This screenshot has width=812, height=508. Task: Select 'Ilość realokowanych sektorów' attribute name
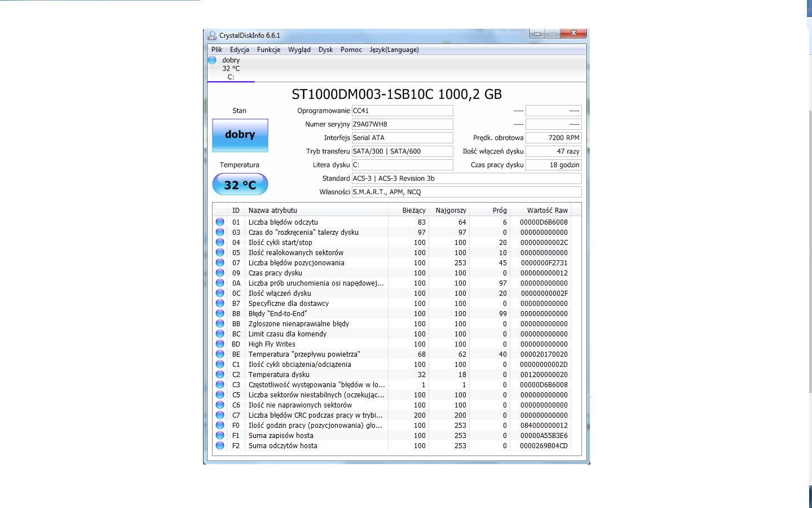pyautogui.click(x=296, y=252)
